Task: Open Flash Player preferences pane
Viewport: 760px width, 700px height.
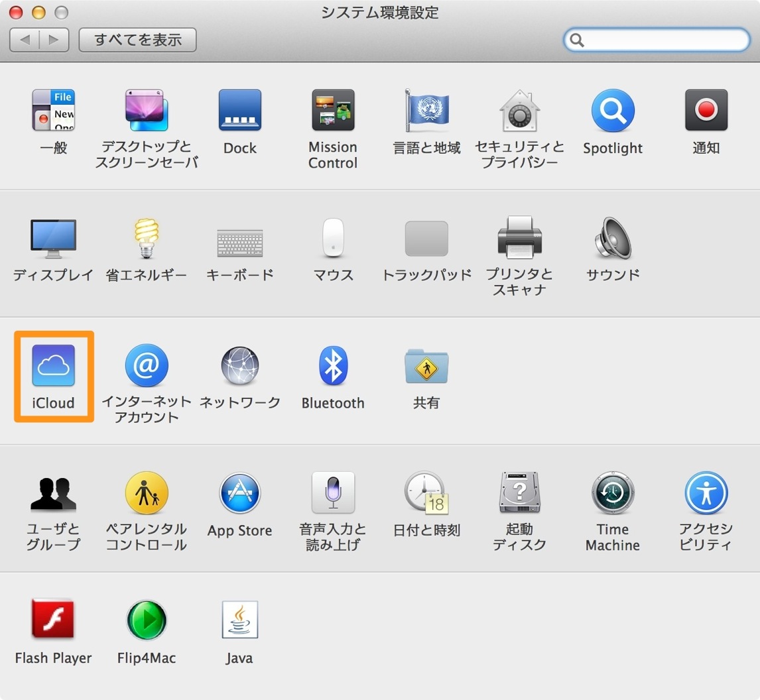Action: coord(53,619)
